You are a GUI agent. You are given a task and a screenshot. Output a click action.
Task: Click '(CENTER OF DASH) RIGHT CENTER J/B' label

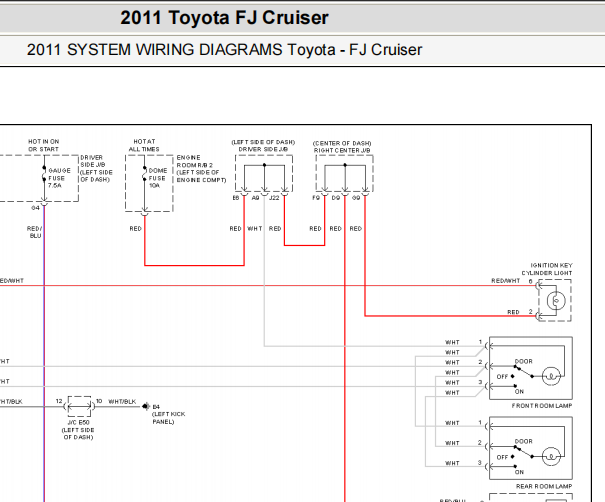(342, 147)
